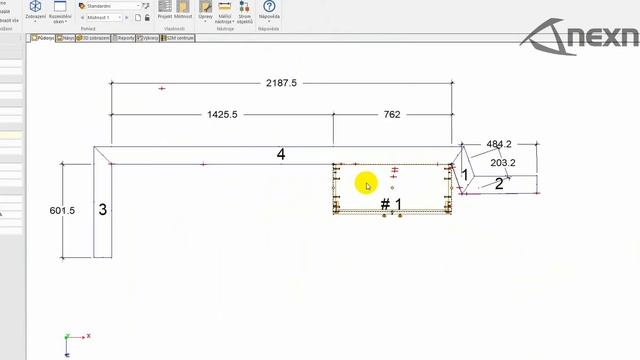Select the 203.2 dimension label
The image size is (640, 360).
[502, 163]
